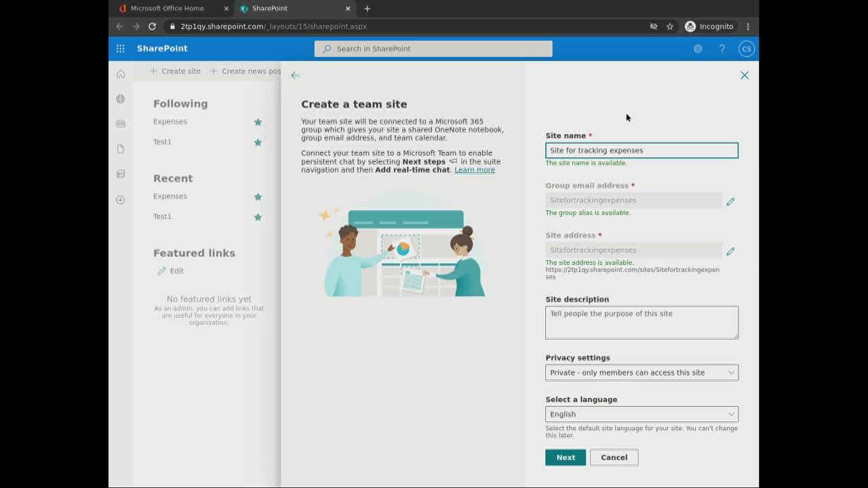Open the My news icon in sidebar
The width and height of the screenshot is (868, 488).
coord(121,123)
